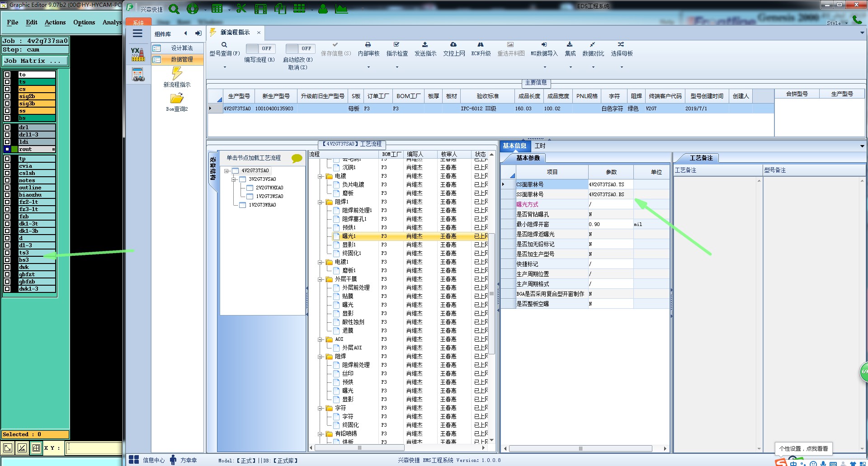Viewport: 868px width, 466px height.
Task: Click the green tiles grid icon
Action: [x=299, y=9]
